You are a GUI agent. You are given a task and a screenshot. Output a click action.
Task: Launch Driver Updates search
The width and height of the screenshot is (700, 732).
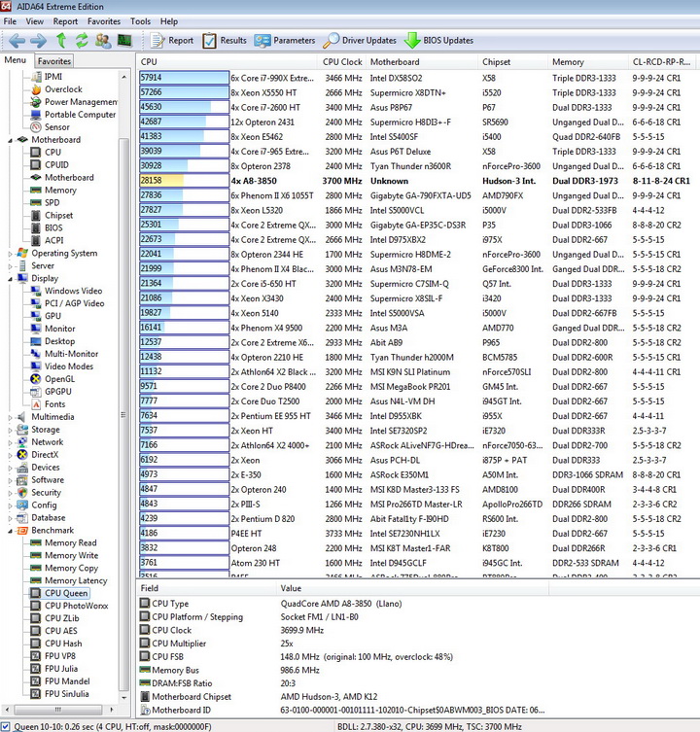point(360,41)
